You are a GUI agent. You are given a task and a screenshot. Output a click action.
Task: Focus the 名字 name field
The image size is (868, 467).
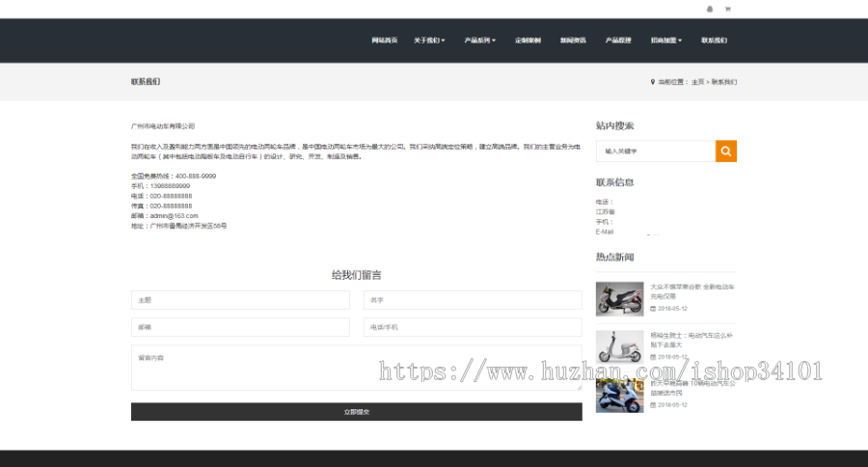coord(473,300)
